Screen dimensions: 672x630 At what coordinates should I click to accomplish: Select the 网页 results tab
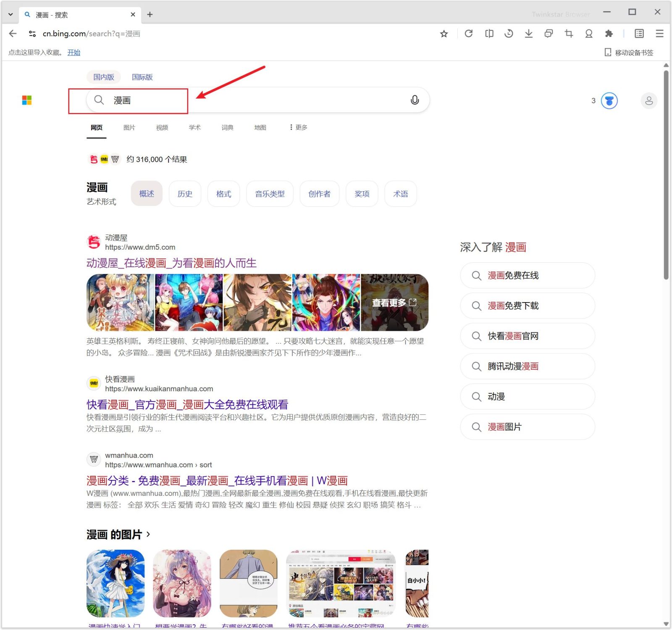coord(97,127)
